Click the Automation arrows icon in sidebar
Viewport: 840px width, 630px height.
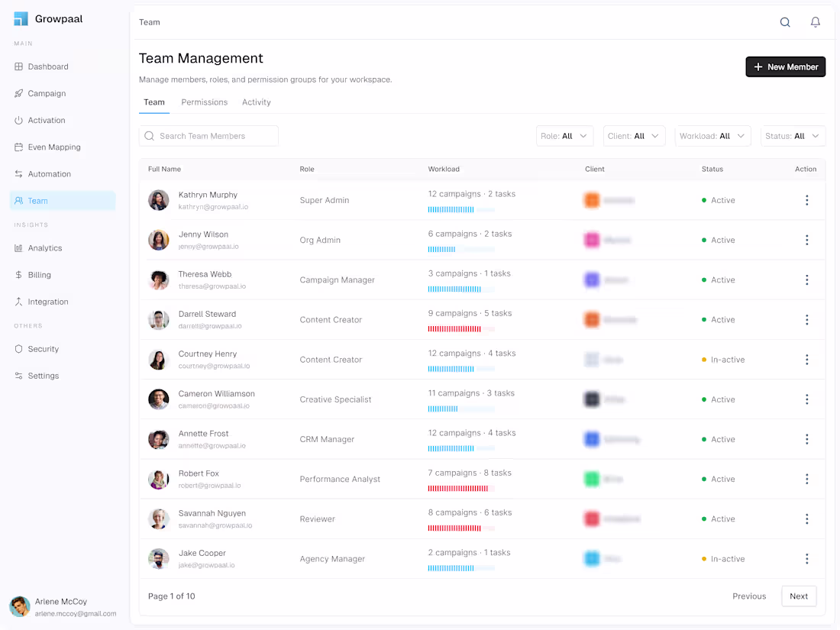(19, 173)
